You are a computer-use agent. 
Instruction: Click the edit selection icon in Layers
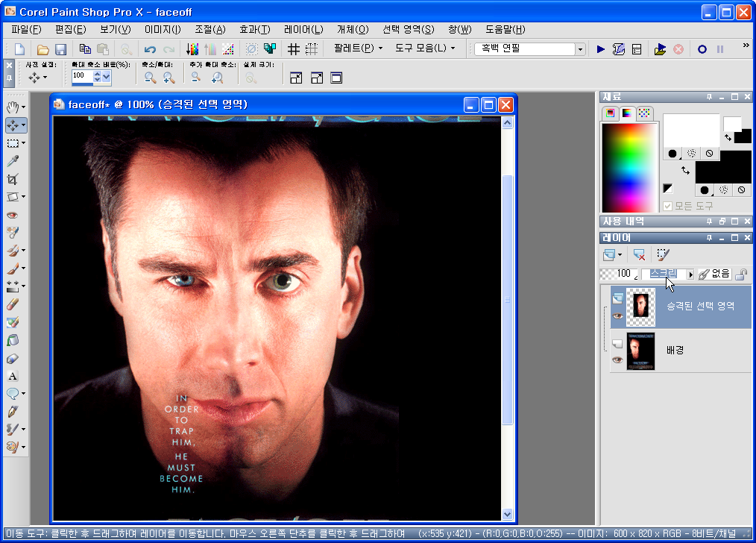tap(664, 254)
